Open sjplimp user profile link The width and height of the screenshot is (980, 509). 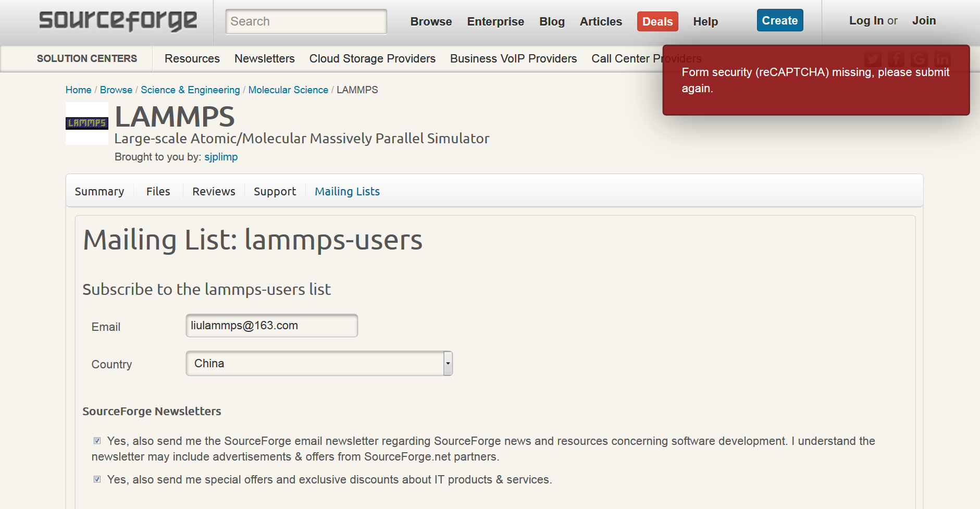(x=221, y=157)
